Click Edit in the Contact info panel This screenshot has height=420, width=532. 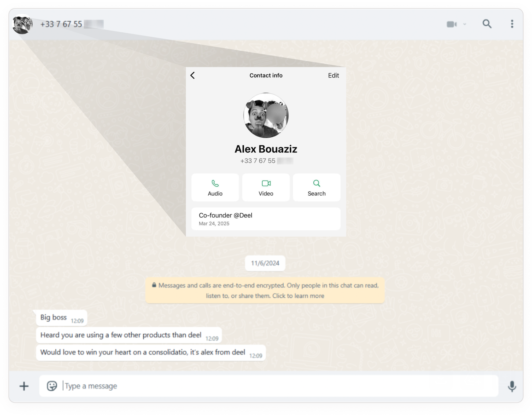click(333, 75)
